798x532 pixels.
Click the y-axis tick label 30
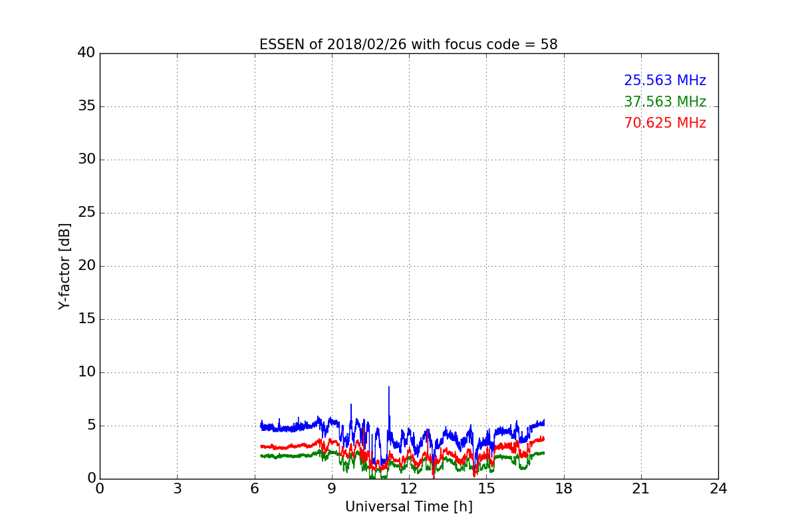pos(86,160)
